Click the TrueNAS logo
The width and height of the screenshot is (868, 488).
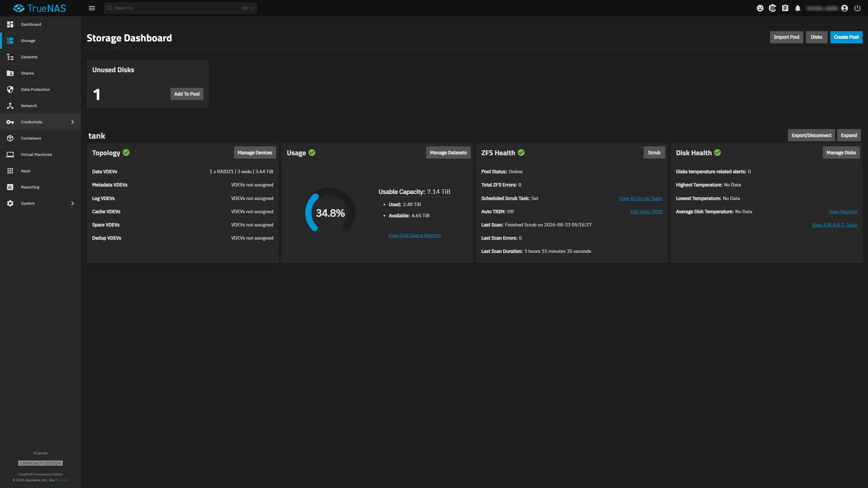(x=39, y=8)
